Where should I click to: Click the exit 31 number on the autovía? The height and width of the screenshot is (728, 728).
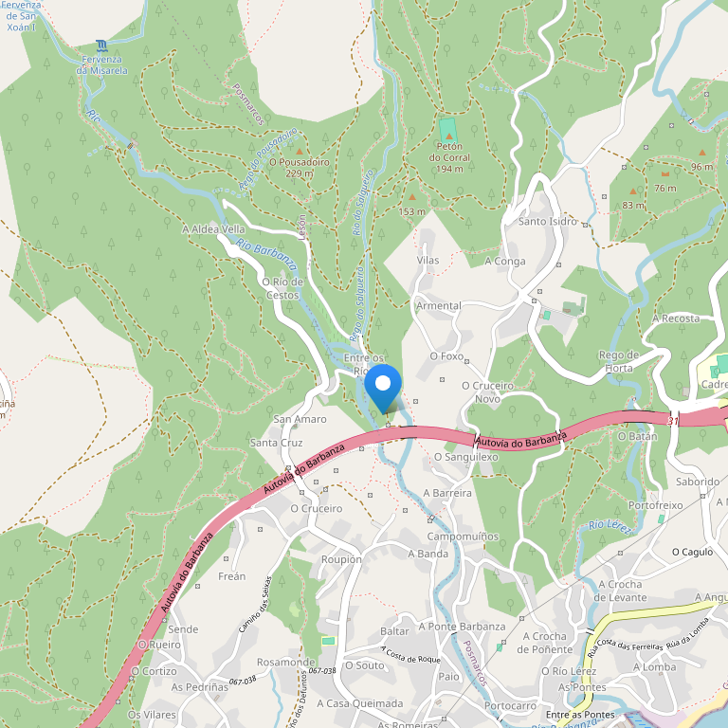(673, 421)
